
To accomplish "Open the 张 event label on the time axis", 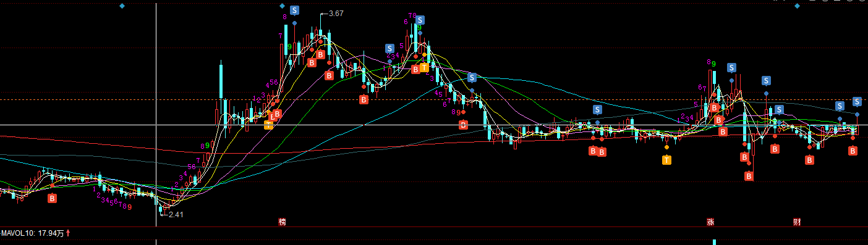I will (710, 222).
